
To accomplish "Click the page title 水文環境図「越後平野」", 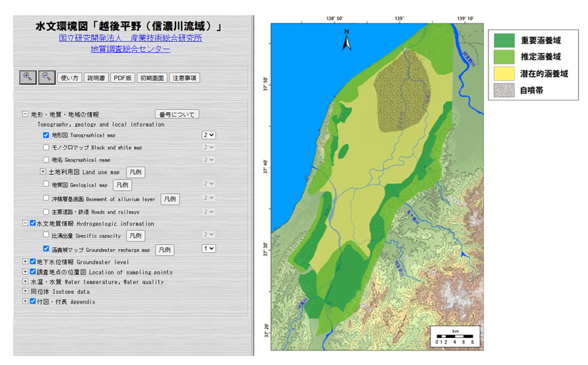I will pos(130,26).
